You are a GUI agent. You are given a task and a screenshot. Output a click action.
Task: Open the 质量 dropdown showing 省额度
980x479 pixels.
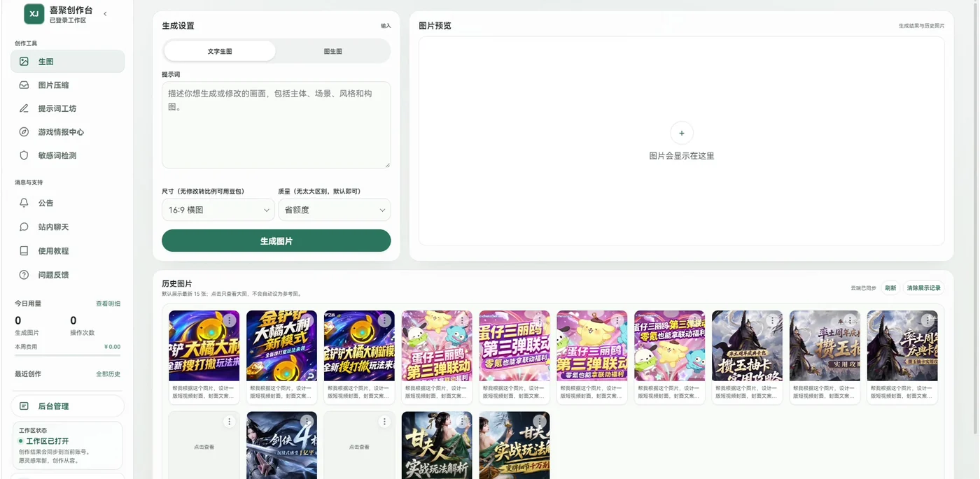click(x=334, y=210)
